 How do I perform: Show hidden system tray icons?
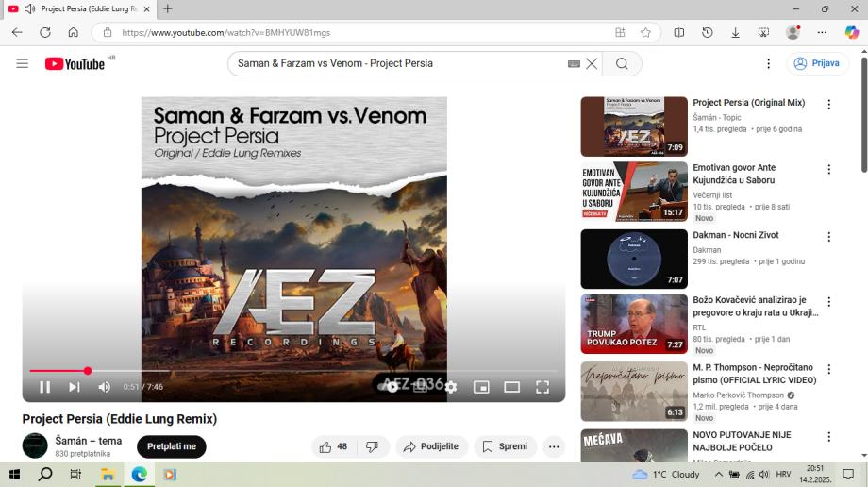click(718, 474)
